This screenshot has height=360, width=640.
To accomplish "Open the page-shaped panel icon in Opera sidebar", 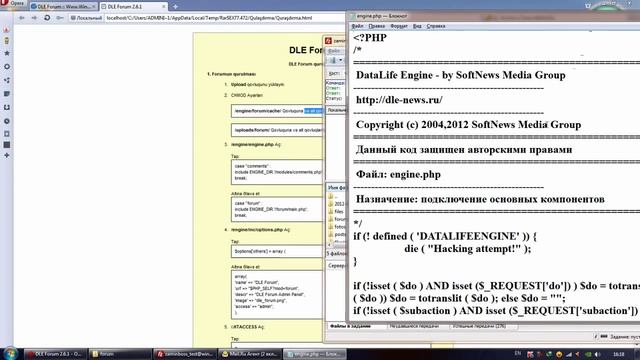I will (7, 134).
